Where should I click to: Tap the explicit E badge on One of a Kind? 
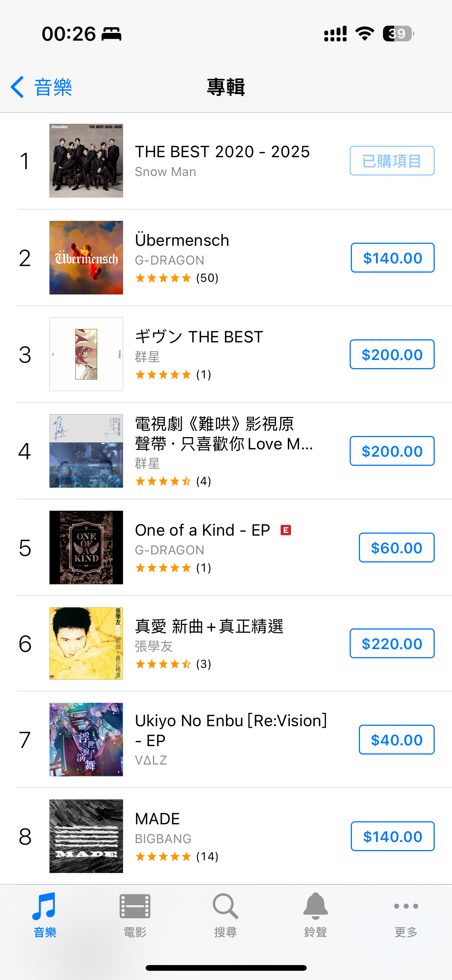(x=286, y=530)
